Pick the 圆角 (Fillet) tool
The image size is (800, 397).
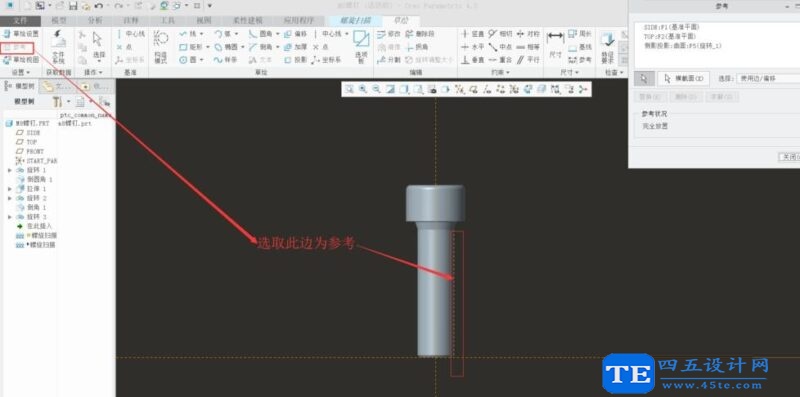[261, 34]
